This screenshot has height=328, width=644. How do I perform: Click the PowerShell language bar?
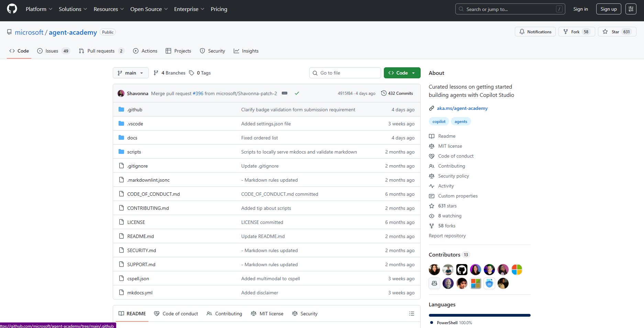(x=480, y=315)
